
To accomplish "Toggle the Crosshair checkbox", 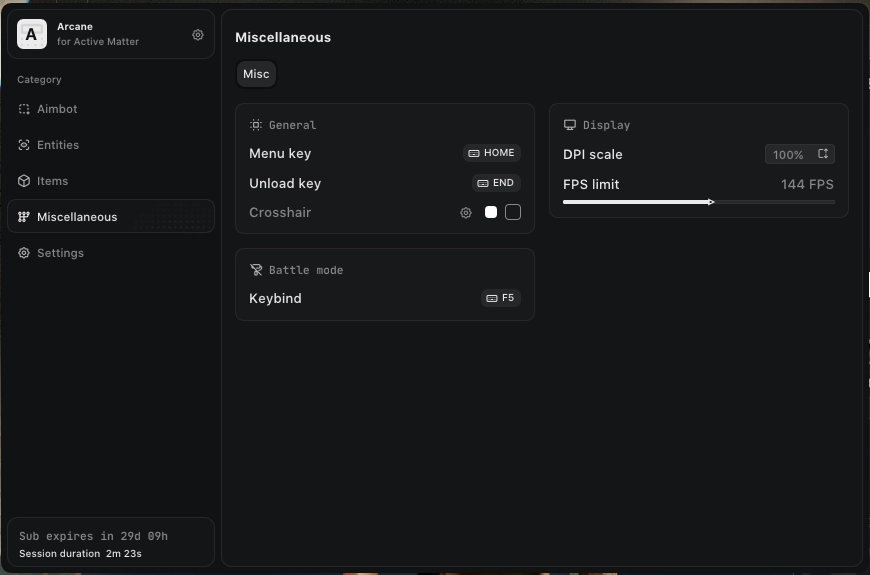I will click(x=513, y=212).
